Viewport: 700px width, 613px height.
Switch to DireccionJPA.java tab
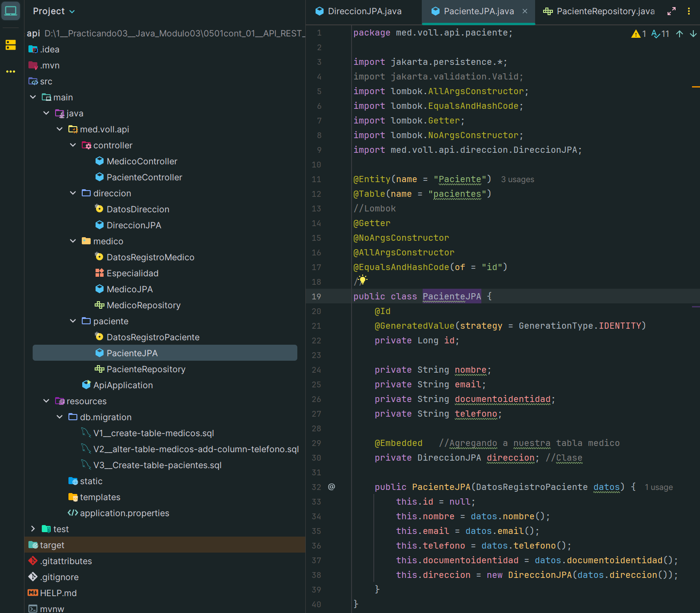click(x=358, y=11)
